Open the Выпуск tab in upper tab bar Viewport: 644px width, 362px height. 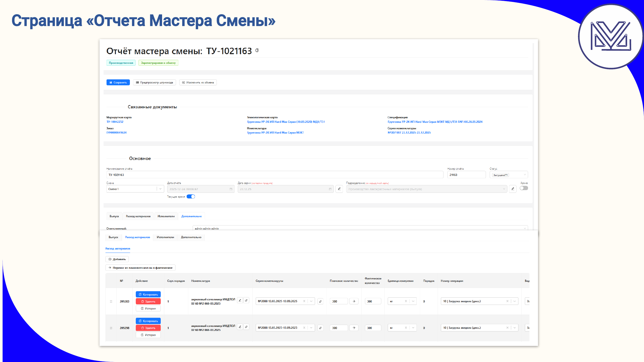[x=114, y=216]
